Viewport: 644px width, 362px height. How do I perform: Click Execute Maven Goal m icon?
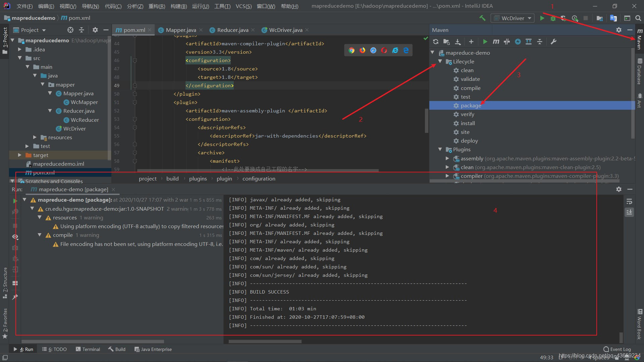[x=496, y=42]
